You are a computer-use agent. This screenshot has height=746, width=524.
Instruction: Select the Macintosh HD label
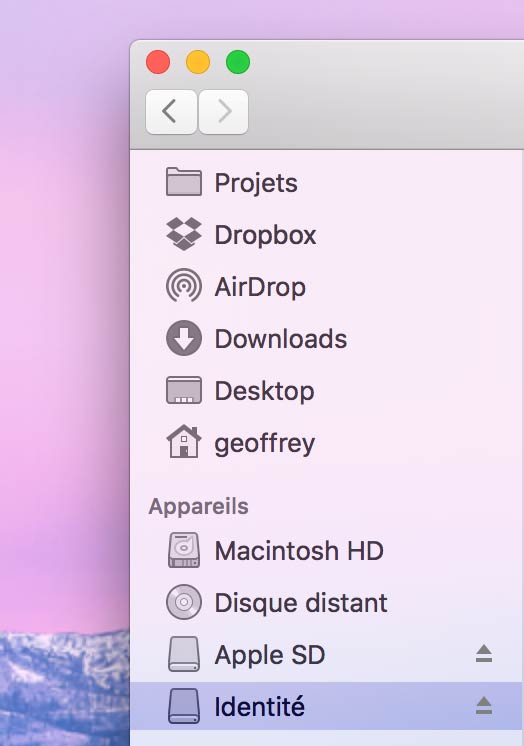(299, 550)
